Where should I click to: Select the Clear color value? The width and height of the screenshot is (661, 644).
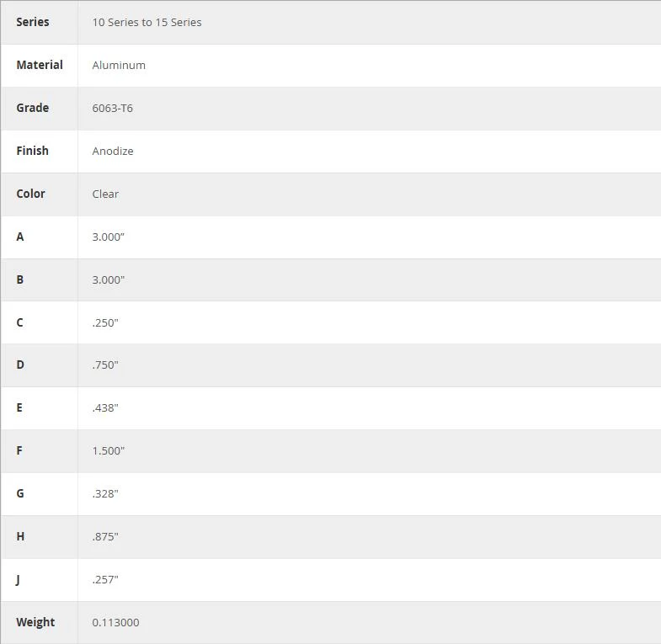pyautogui.click(x=105, y=194)
